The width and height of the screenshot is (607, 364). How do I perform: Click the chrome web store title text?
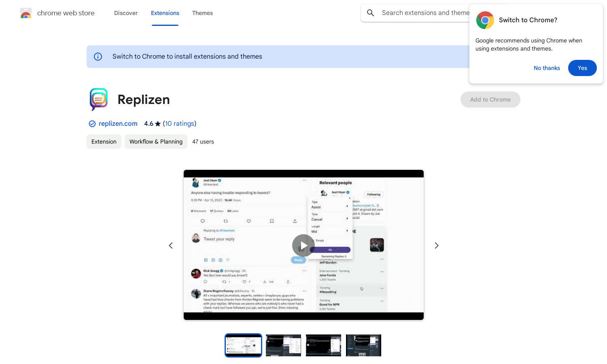(x=66, y=13)
